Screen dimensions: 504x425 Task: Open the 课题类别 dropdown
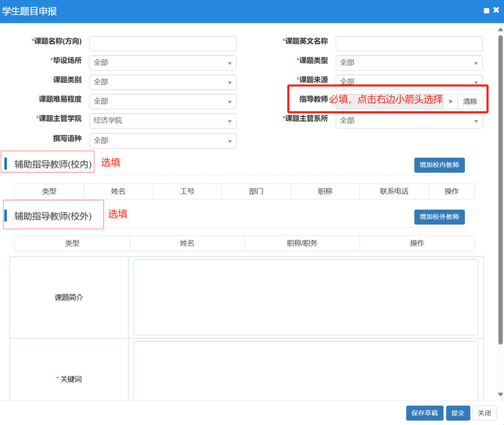click(x=163, y=82)
